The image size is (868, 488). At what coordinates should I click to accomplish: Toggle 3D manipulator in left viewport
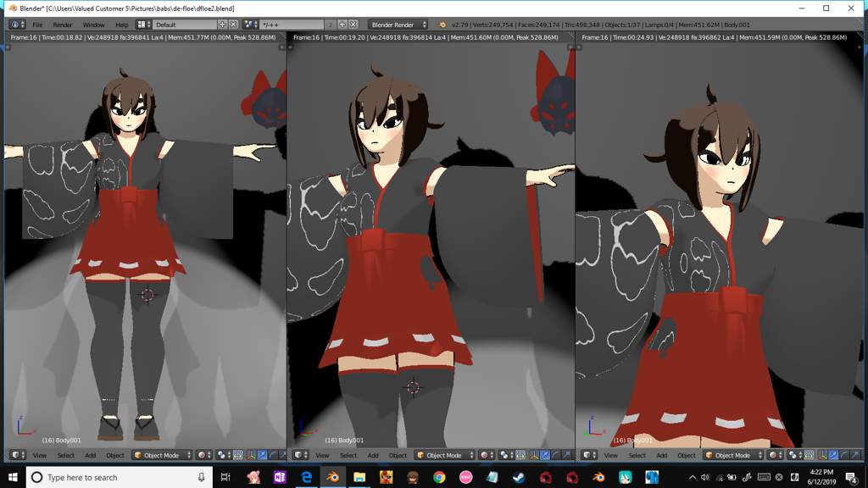(x=251, y=455)
